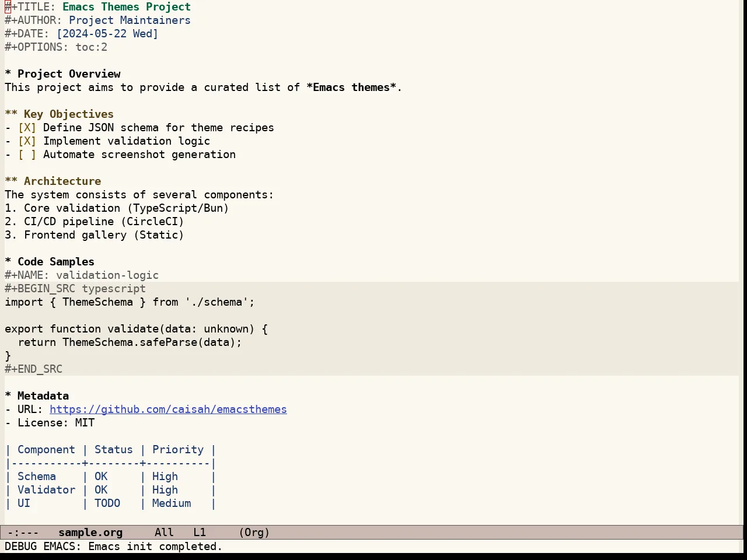Click the 'Status' table header cell
This screenshot has width=747, height=560.
pyautogui.click(x=114, y=450)
